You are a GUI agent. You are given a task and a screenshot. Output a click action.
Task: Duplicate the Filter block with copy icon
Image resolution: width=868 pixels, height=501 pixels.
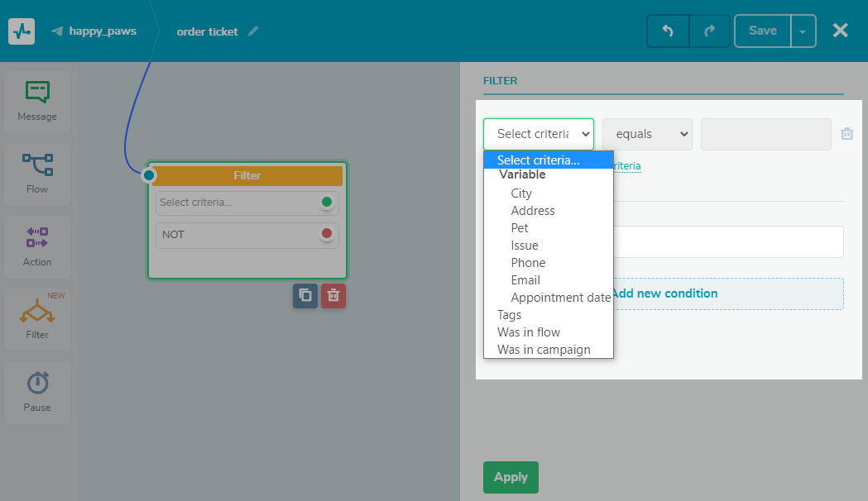(x=305, y=295)
